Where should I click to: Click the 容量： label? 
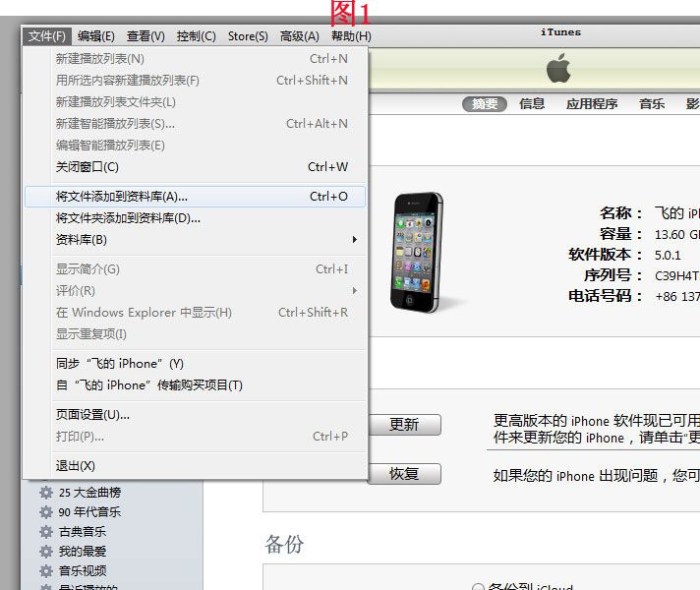pos(621,234)
